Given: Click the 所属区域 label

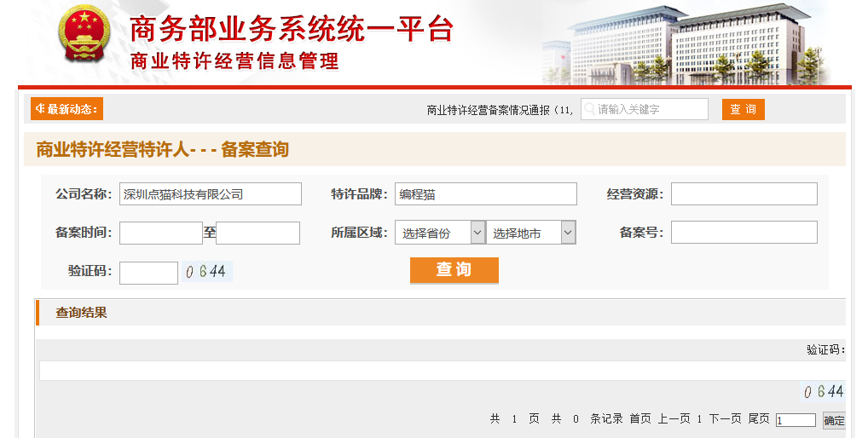Looking at the screenshot, I should [x=359, y=233].
